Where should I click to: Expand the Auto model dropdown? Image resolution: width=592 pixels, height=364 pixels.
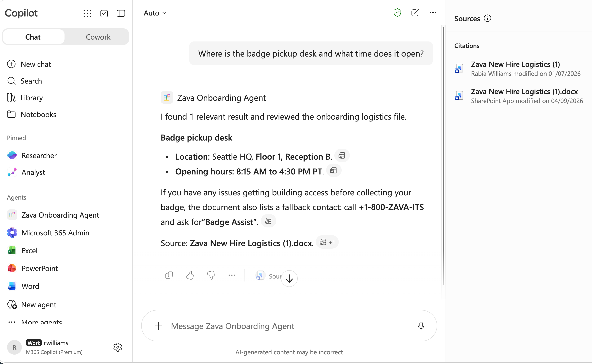tap(155, 13)
